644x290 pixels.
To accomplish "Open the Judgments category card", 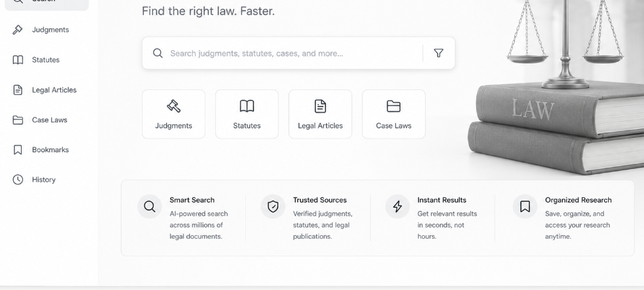I will (x=174, y=114).
